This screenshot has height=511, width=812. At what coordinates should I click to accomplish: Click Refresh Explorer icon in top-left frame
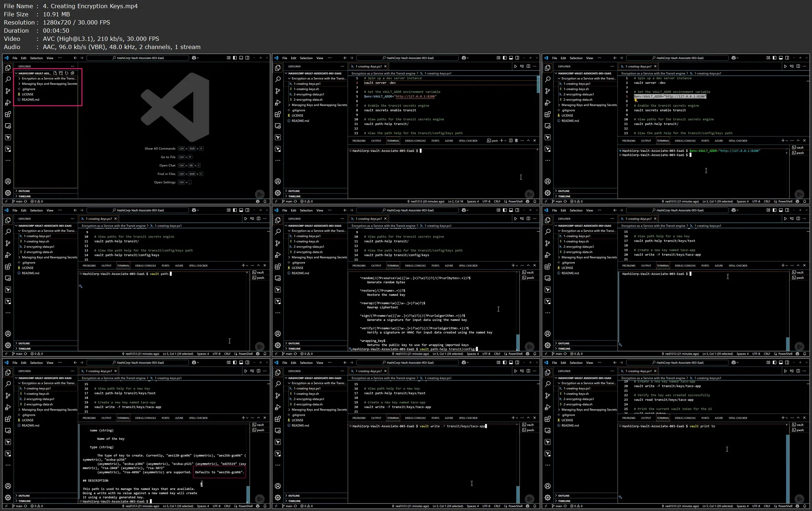click(66, 73)
